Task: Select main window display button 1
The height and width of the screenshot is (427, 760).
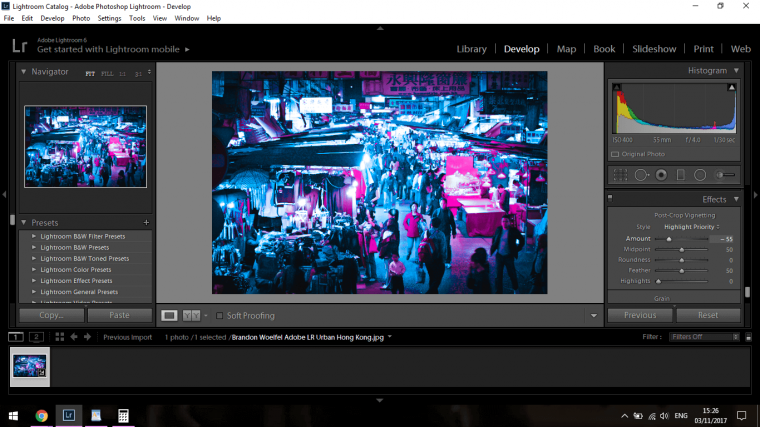Action: [x=16, y=337]
